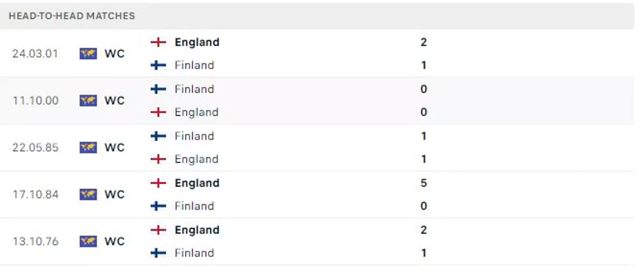Click the WC label on 22.05.85 match

[x=114, y=147]
